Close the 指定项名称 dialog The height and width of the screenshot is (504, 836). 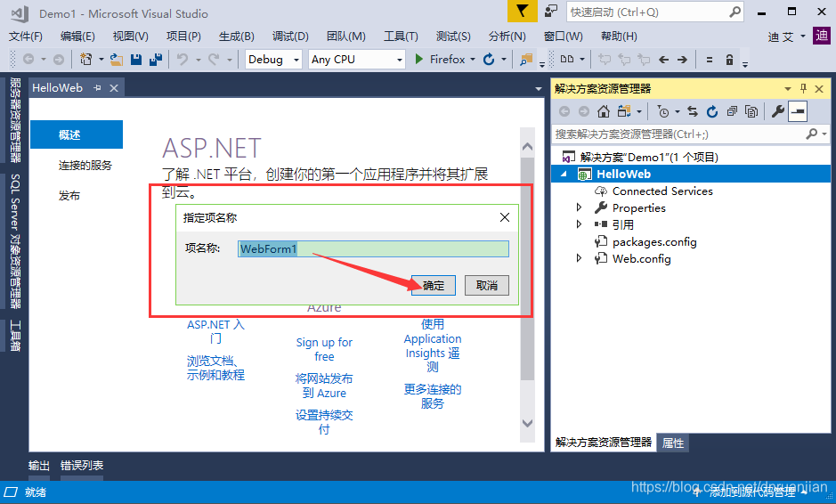(505, 217)
